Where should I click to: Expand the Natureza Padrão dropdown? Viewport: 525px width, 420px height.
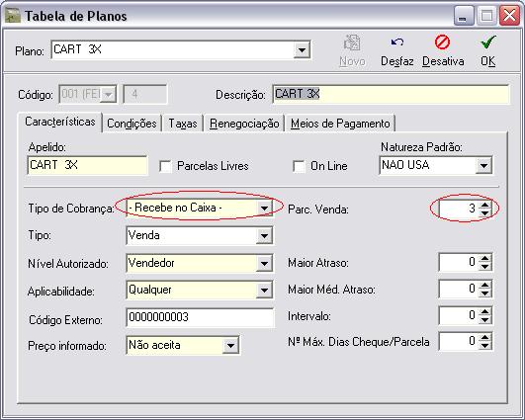pos(483,165)
